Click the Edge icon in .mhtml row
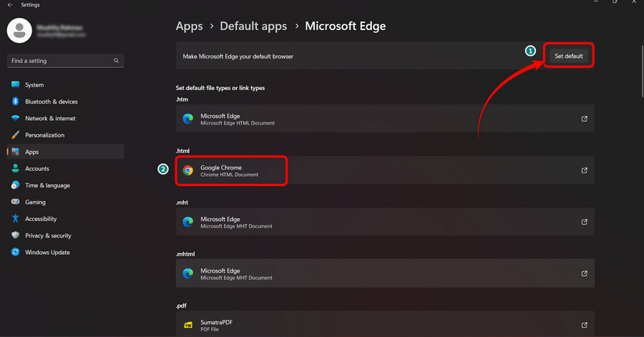 (188, 273)
